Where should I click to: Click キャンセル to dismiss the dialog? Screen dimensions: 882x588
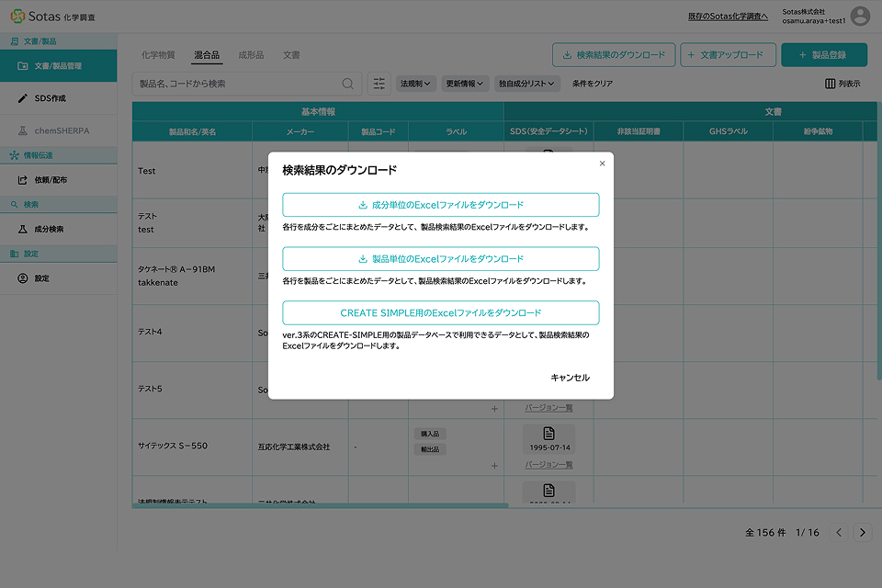tap(570, 378)
